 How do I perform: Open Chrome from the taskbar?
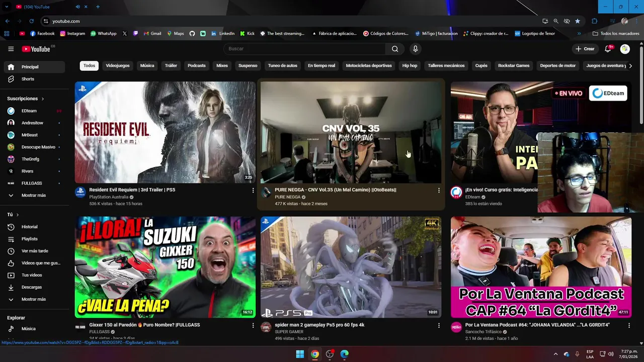click(314, 354)
